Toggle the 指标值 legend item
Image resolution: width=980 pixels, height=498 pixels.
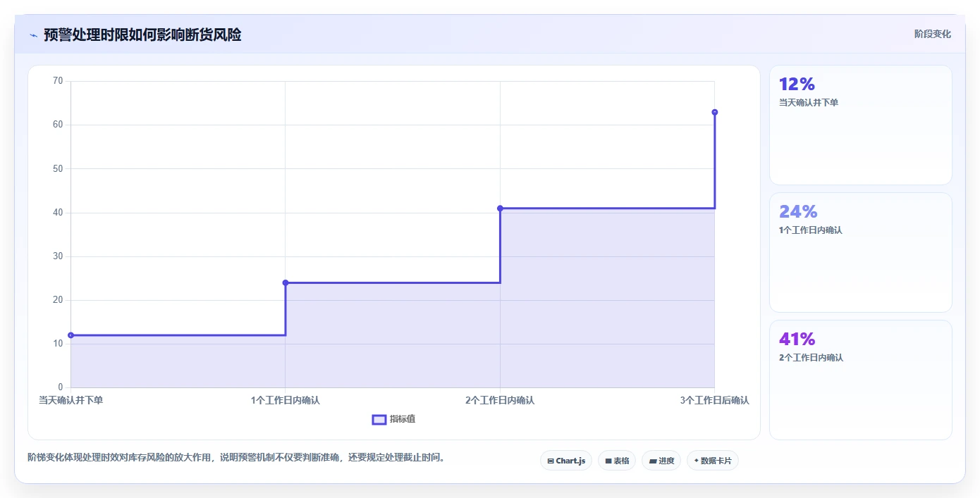tap(394, 419)
